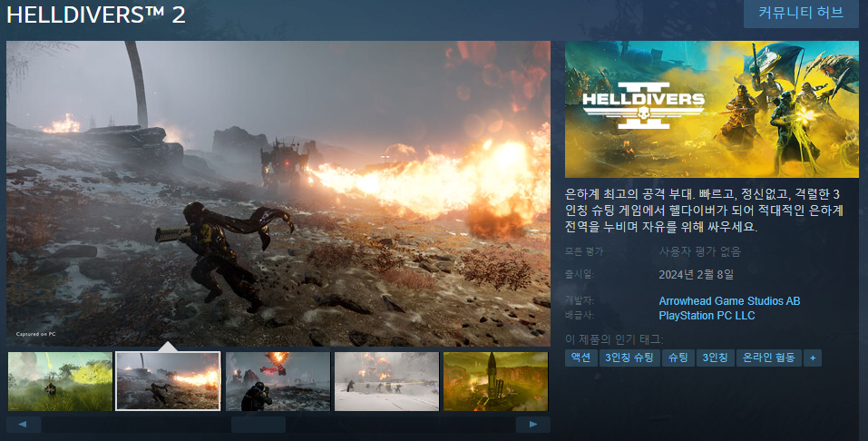Click the thumbnail scrollbar handle
Image resolution: width=868 pixels, height=441 pixels.
coord(258,425)
